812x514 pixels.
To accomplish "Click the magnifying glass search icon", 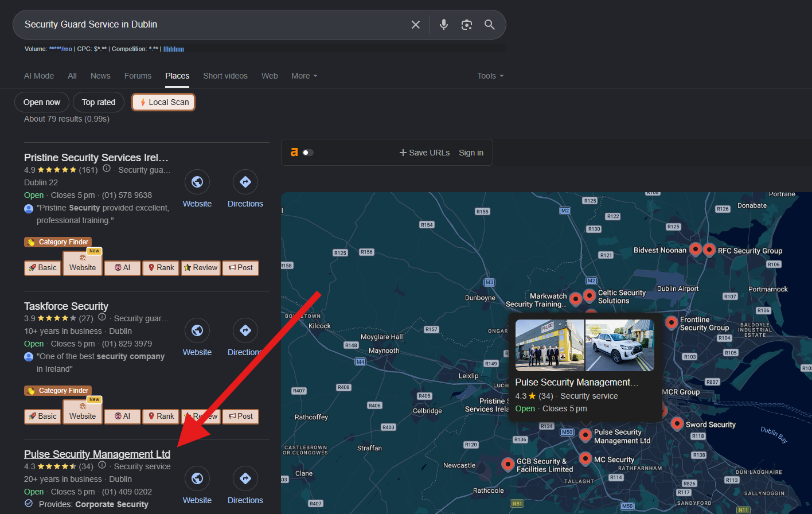I will 489,25.
